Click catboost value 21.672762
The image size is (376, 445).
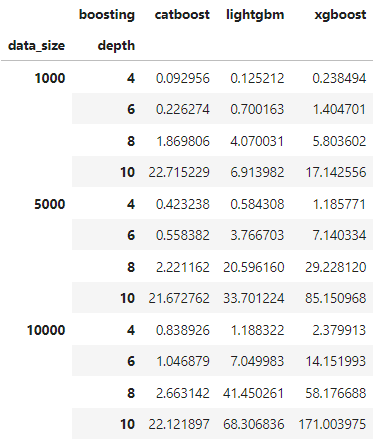(179, 298)
